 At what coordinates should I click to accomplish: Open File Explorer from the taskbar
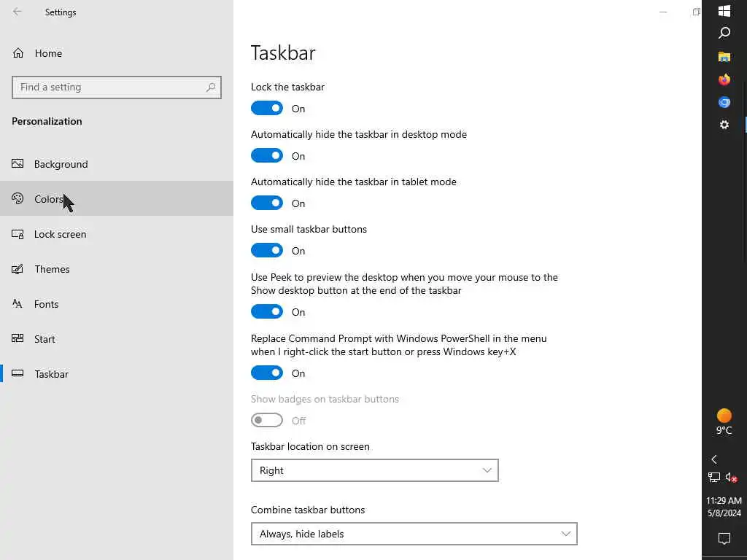pos(724,57)
